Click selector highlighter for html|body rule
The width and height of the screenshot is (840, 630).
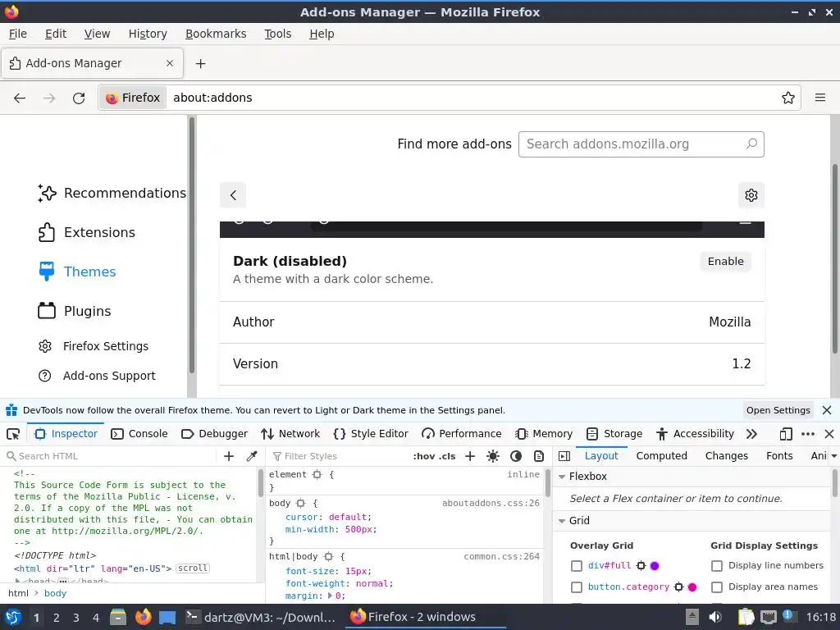click(329, 557)
